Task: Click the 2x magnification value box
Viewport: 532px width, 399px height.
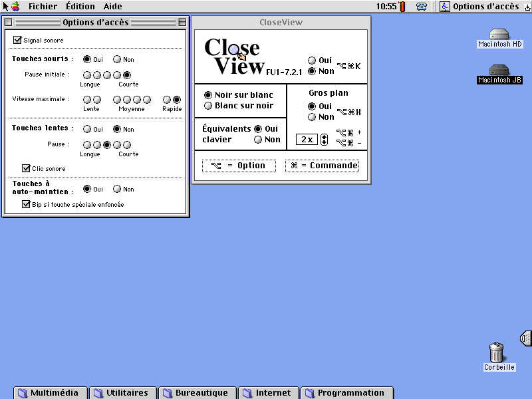Action: (x=307, y=140)
